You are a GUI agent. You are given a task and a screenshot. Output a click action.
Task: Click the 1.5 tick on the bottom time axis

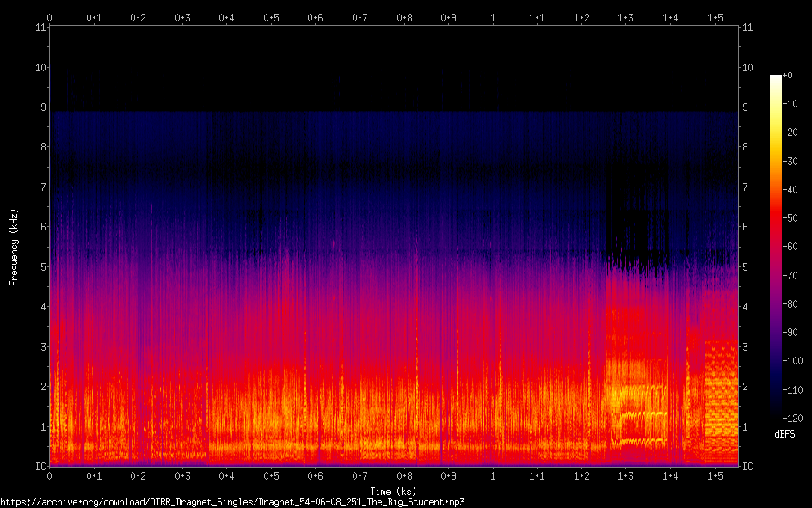715,475
